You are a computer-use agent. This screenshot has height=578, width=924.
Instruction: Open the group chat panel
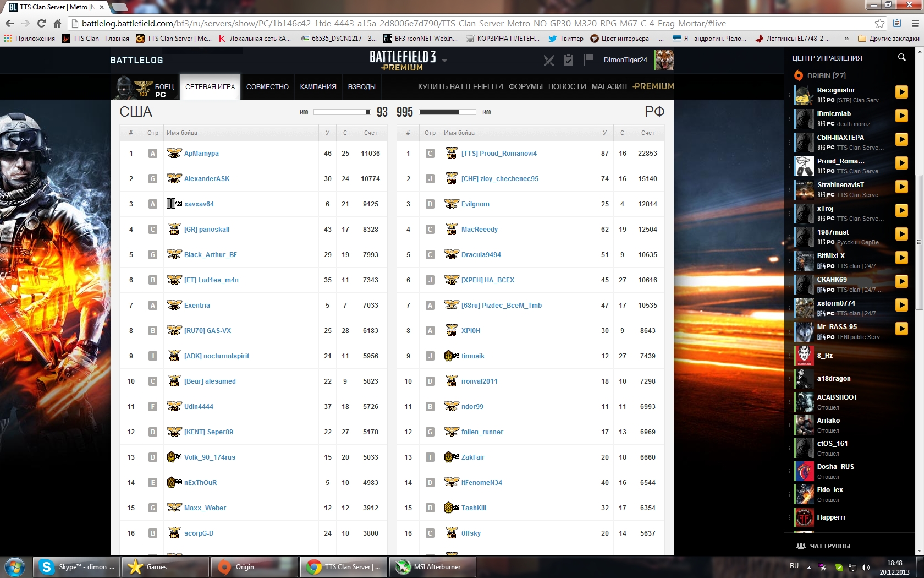(823, 546)
